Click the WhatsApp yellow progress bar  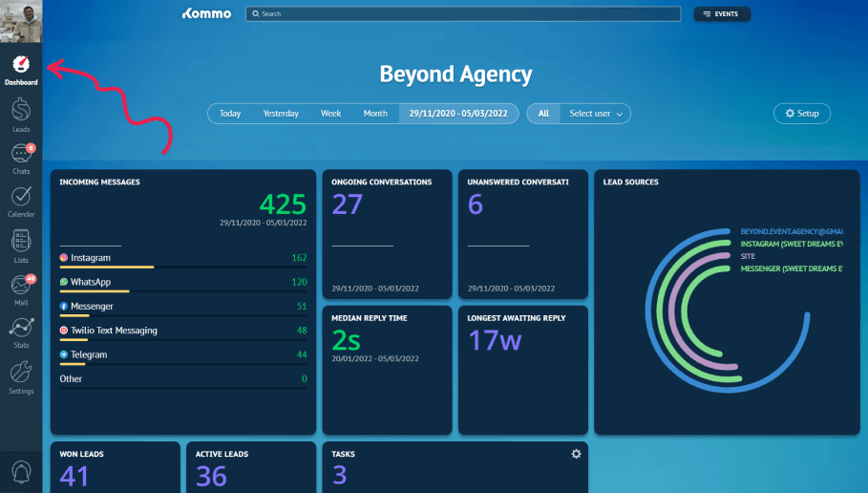point(95,291)
